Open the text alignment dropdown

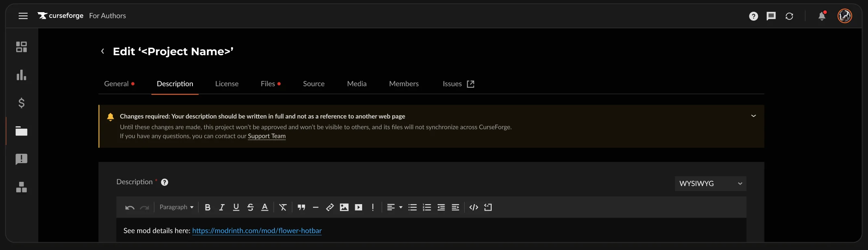[x=395, y=207]
